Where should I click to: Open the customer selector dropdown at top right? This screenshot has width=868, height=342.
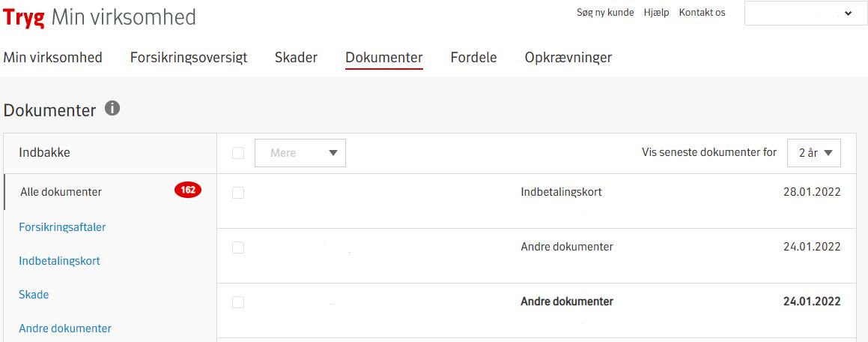pyautogui.click(x=805, y=13)
